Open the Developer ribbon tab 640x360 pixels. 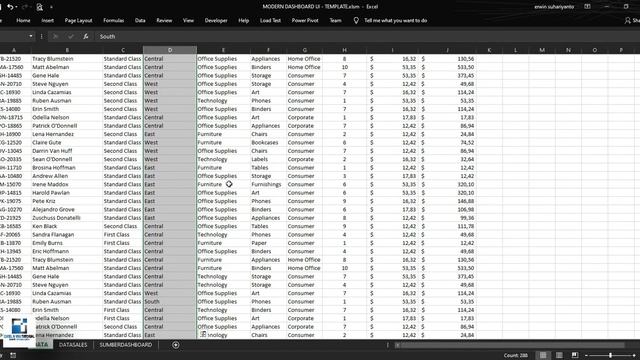[216, 20]
